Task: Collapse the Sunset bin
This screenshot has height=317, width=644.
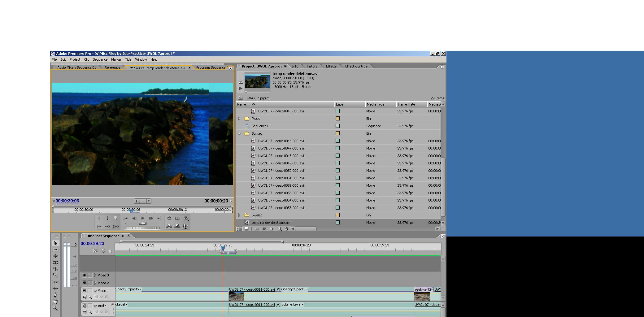Action: pyautogui.click(x=239, y=134)
